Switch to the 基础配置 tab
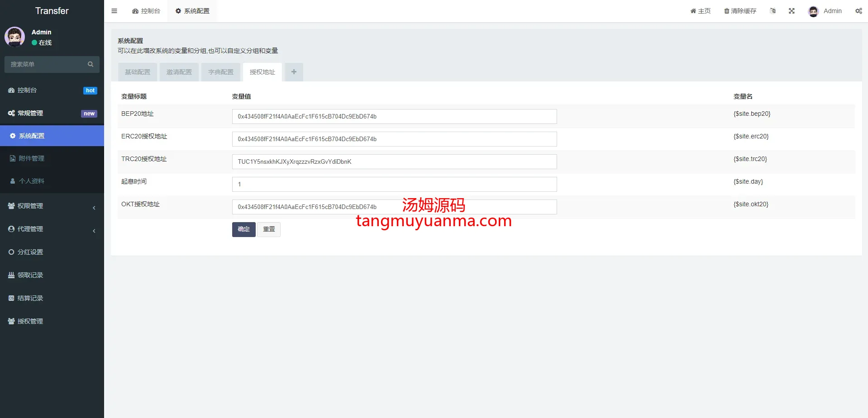 (x=138, y=72)
